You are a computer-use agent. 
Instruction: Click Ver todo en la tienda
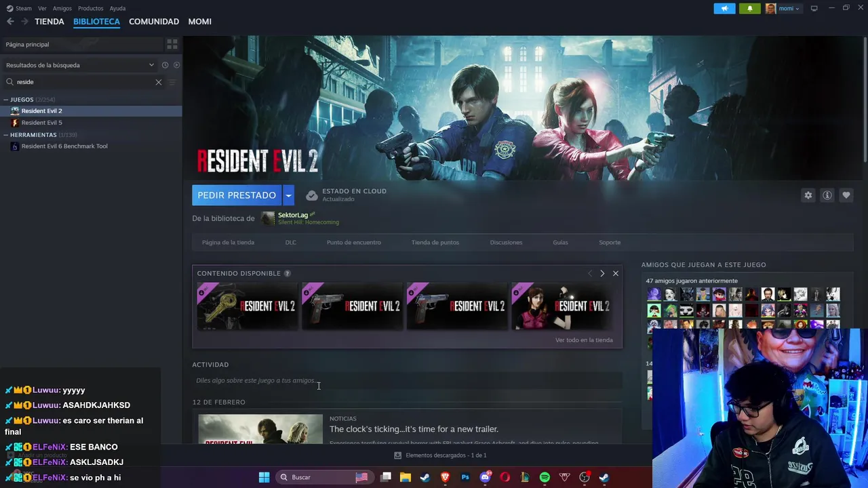coord(584,340)
